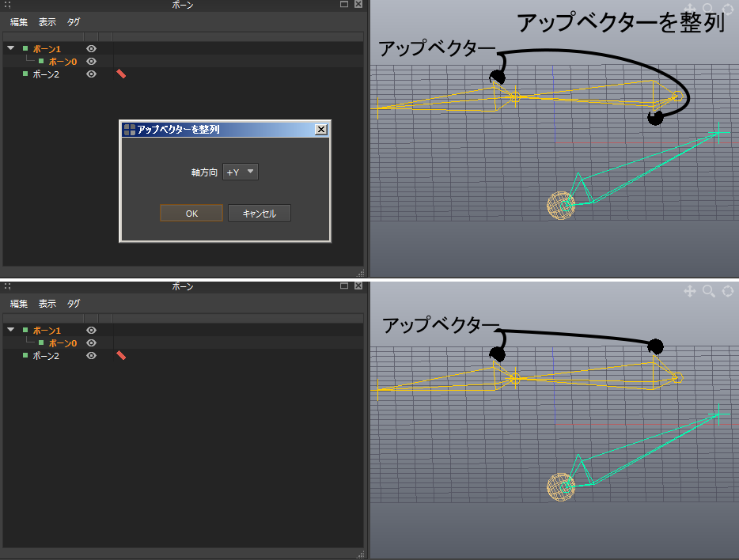Hide ボーン1 via eye icon, lower panel
The image size is (739, 560).
tap(92, 330)
